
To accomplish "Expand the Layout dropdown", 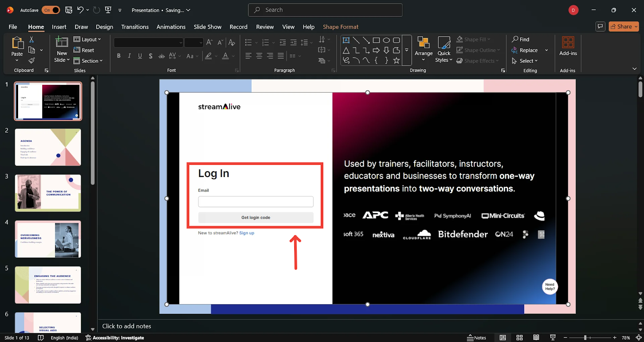I will [x=87, y=39].
